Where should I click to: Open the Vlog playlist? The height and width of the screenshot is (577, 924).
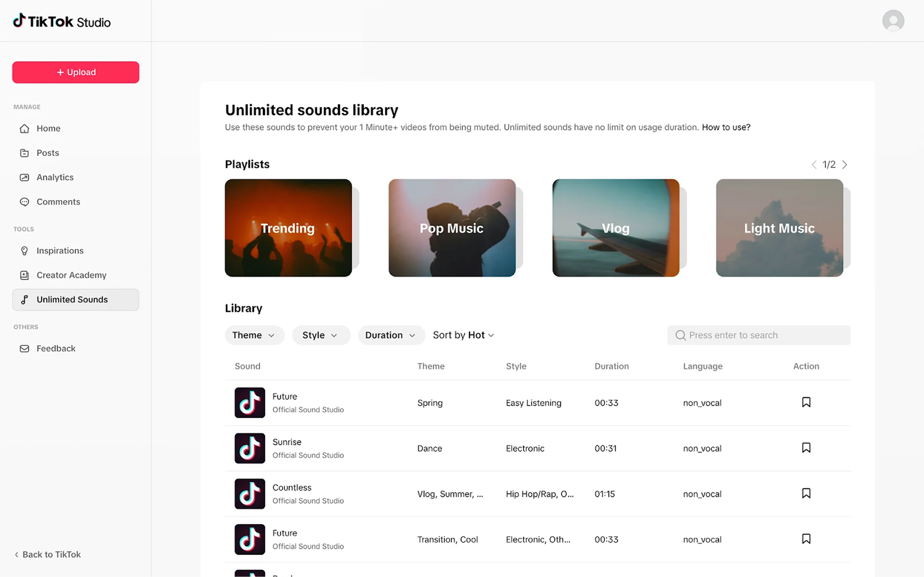pos(616,228)
